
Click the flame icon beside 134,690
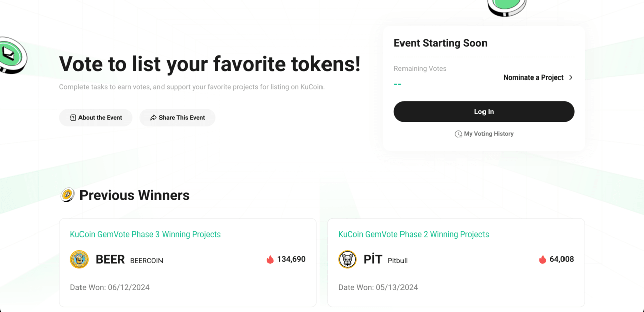point(270,259)
